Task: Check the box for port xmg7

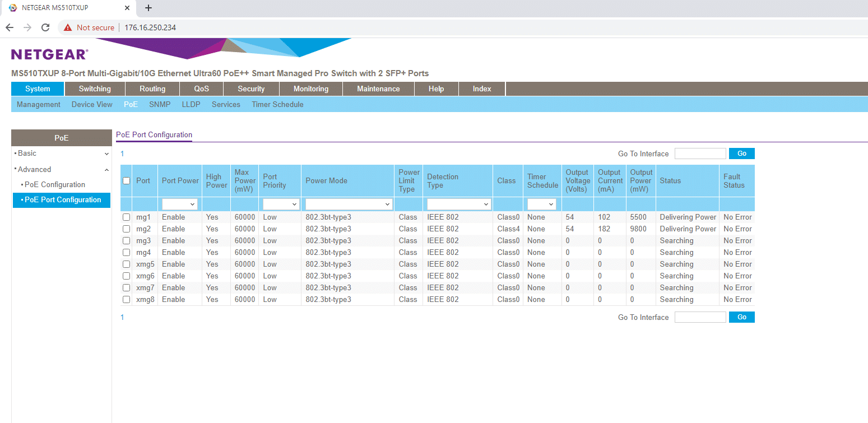Action: click(126, 287)
